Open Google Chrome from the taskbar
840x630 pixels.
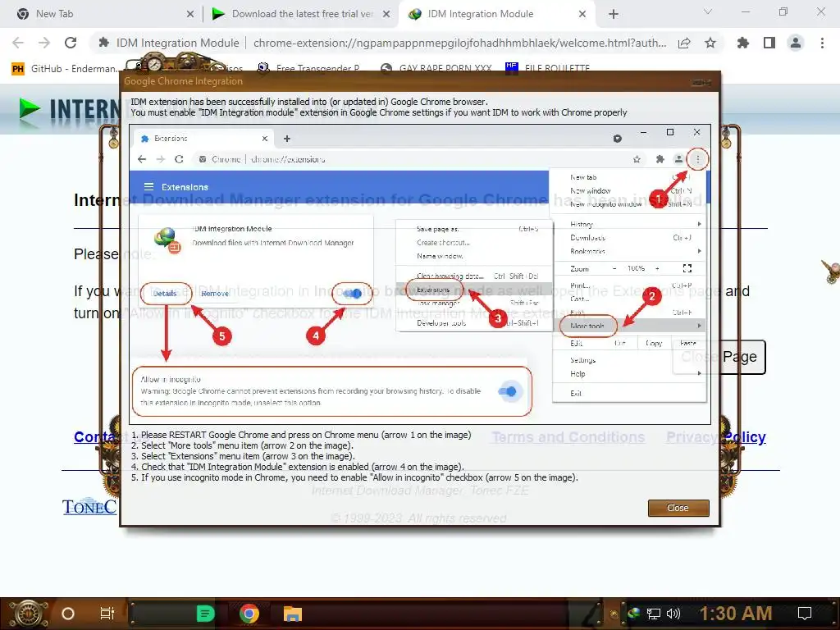(249, 614)
